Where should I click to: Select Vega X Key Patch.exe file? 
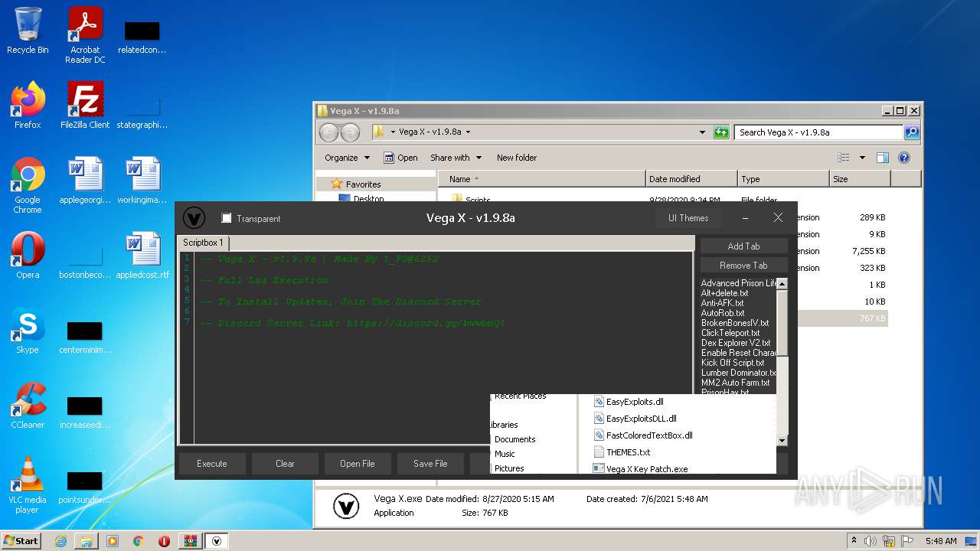pos(641,468)
